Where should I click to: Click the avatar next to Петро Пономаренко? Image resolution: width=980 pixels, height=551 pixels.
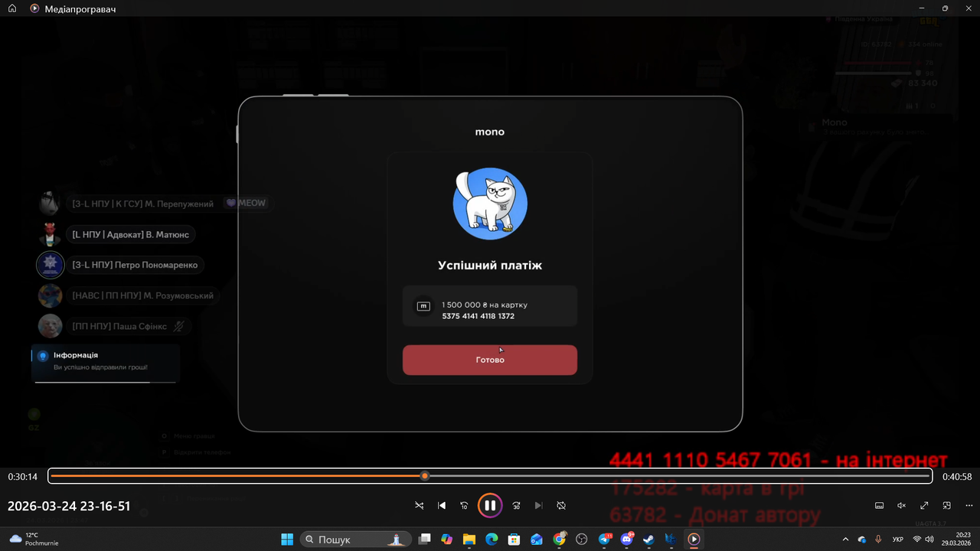tap(51, 265)
